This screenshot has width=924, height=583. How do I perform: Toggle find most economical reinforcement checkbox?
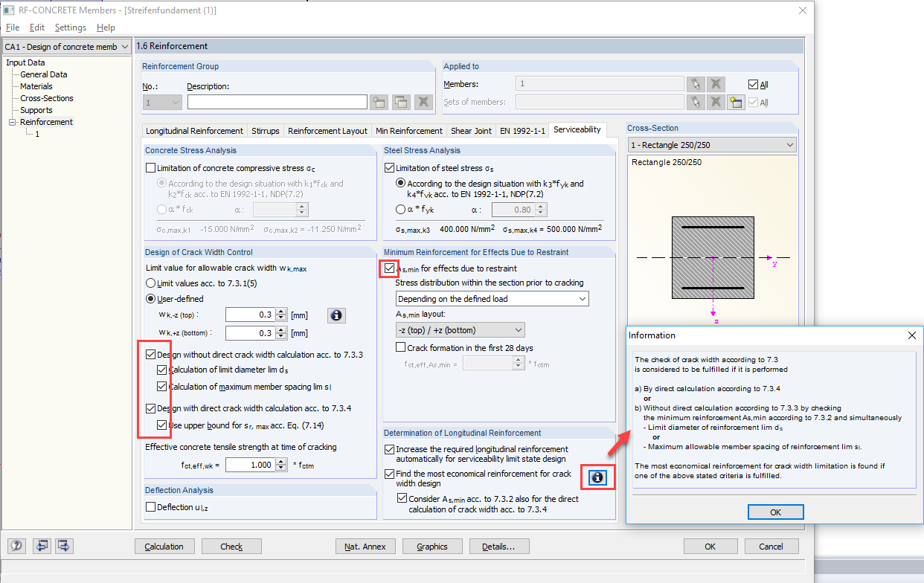pos(389,474)
